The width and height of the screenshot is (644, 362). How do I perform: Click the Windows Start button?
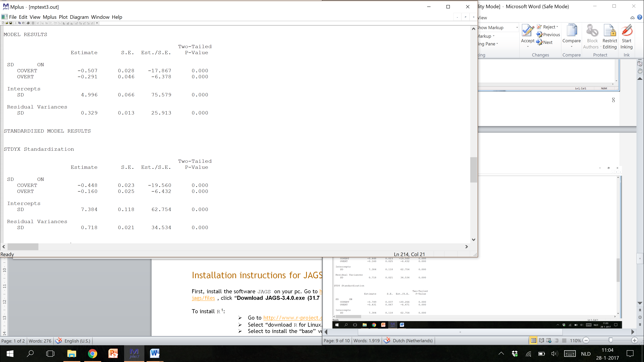10,353
